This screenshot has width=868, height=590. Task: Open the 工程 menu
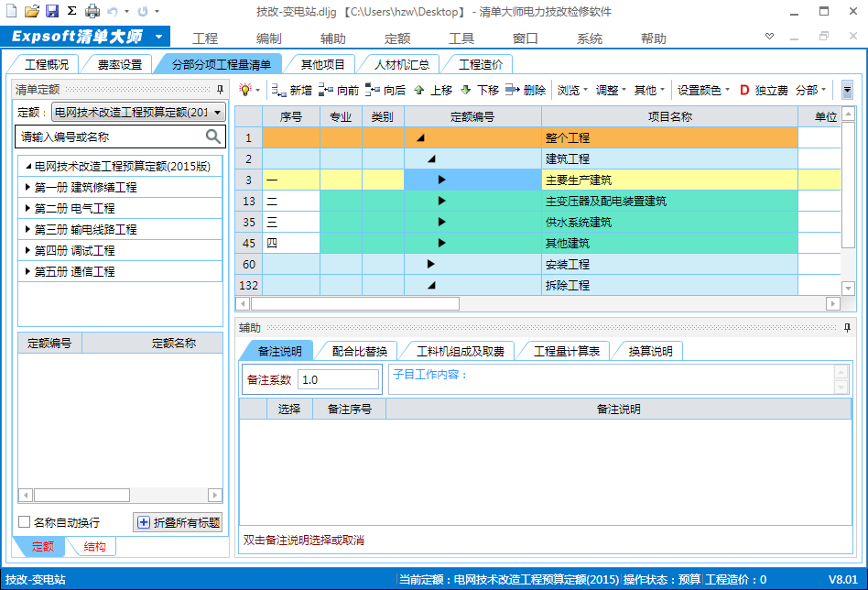tap(205, 38)
